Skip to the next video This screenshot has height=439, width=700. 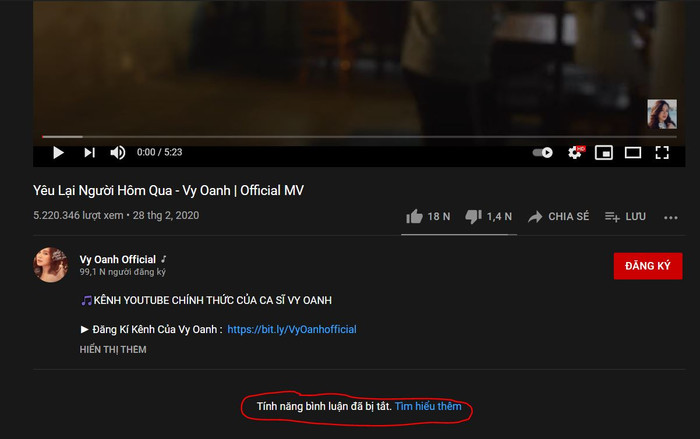[89, 152]
